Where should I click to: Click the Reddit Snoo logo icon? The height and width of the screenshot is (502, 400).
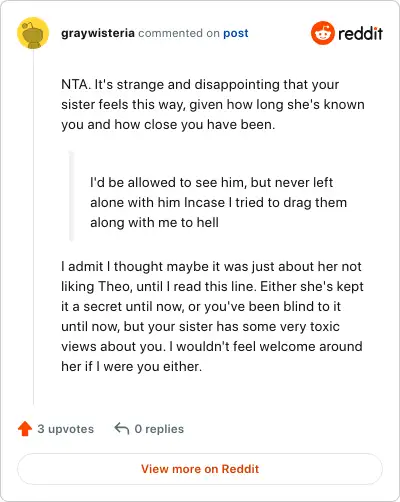(322, 33)
